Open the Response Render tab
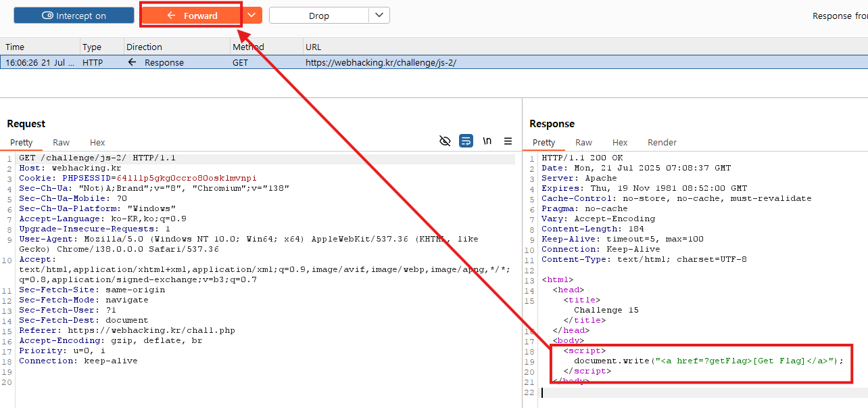This screenshot has height=408, width=868. [662, 142]
